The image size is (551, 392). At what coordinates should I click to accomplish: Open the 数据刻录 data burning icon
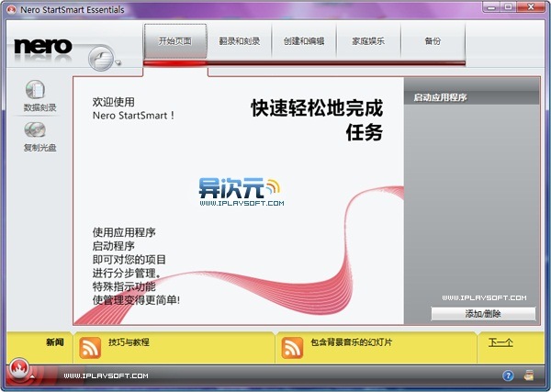pyautogui.click(x=35, y=90)
